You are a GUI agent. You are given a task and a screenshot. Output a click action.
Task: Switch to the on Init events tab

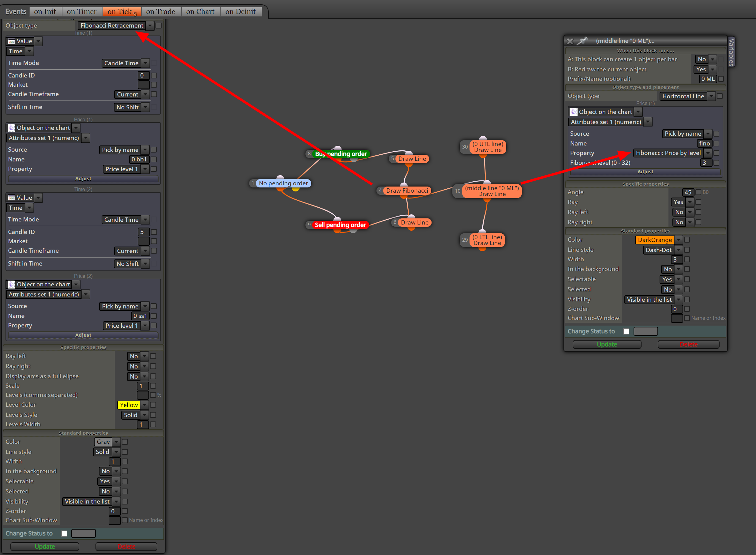[x=45, y=11]
